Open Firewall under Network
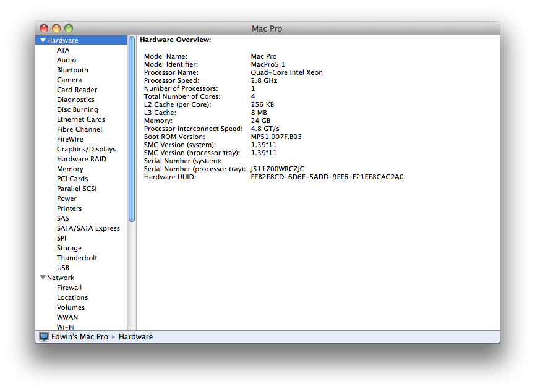Viewport: 535px width, 392px height. [69, 288]
